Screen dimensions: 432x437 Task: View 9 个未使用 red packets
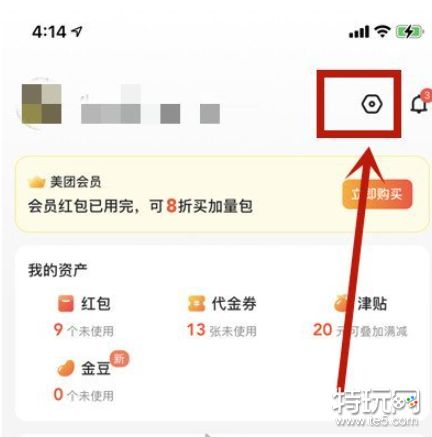pos(84,330)
